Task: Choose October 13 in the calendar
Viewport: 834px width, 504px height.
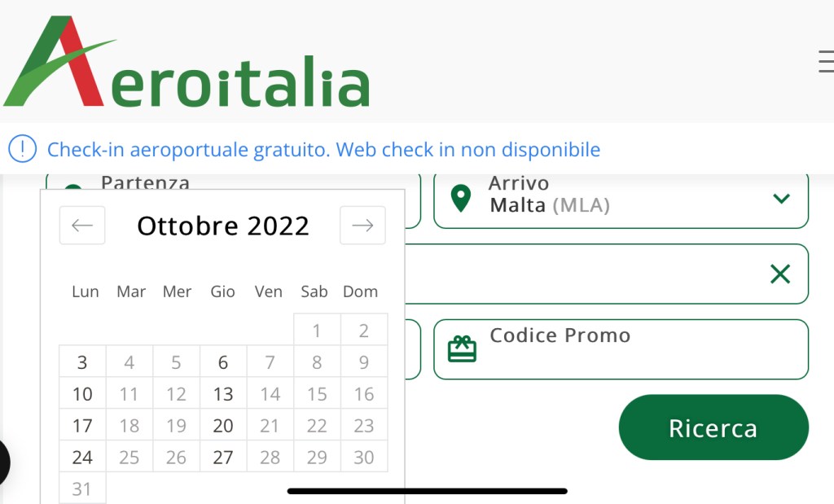Action: coord(223,394)
